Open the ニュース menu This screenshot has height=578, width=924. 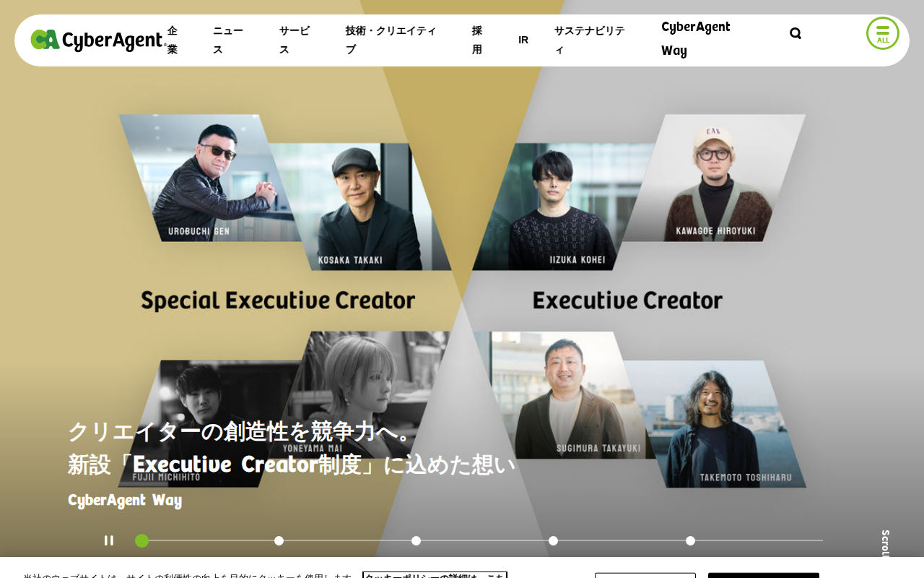click(228, 40)
